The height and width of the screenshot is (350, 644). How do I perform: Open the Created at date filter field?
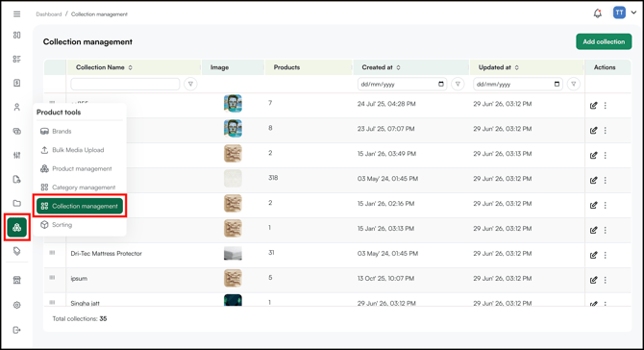pyautogui.click(x=402, y=84)
